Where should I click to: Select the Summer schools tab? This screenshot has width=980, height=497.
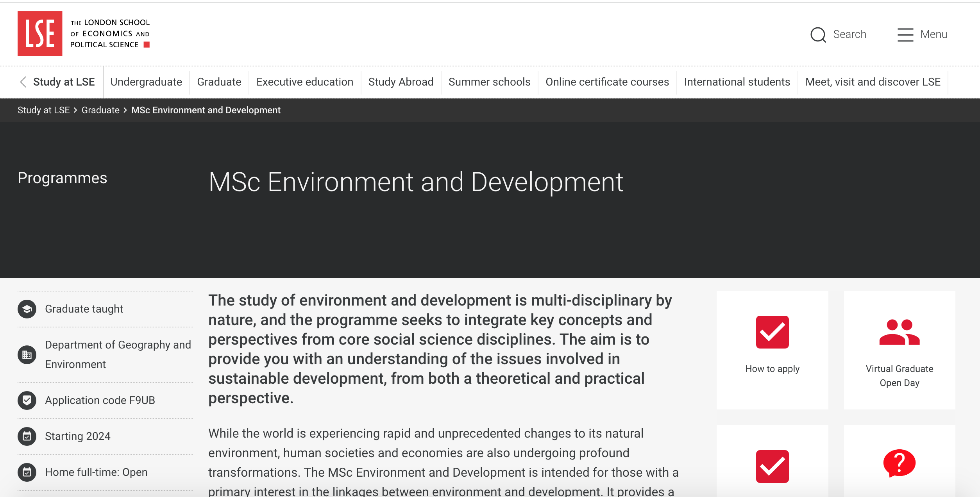pos(489,82)
